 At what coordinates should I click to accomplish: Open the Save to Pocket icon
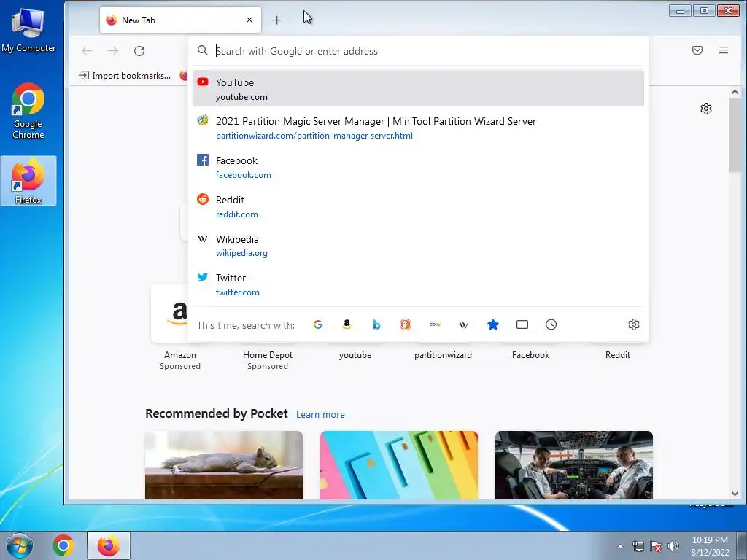tap(697, 50)
